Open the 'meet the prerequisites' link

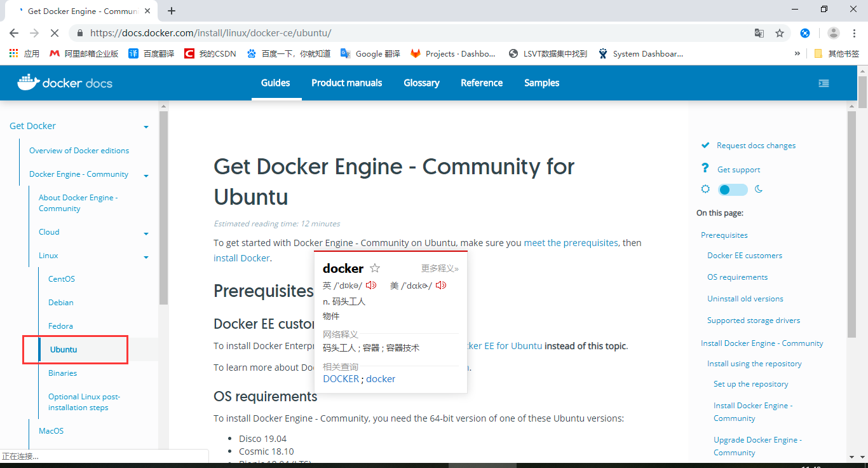click(570, 242)
